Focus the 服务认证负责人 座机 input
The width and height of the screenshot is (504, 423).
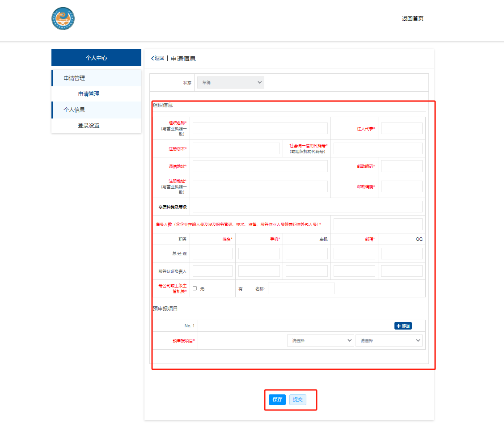click(x=307, y=271)
